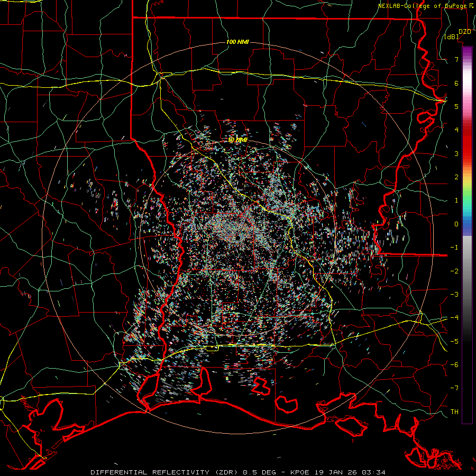Click the [dB] unit label
Viewport: 476px width, 476px height.
click(452, 37)
